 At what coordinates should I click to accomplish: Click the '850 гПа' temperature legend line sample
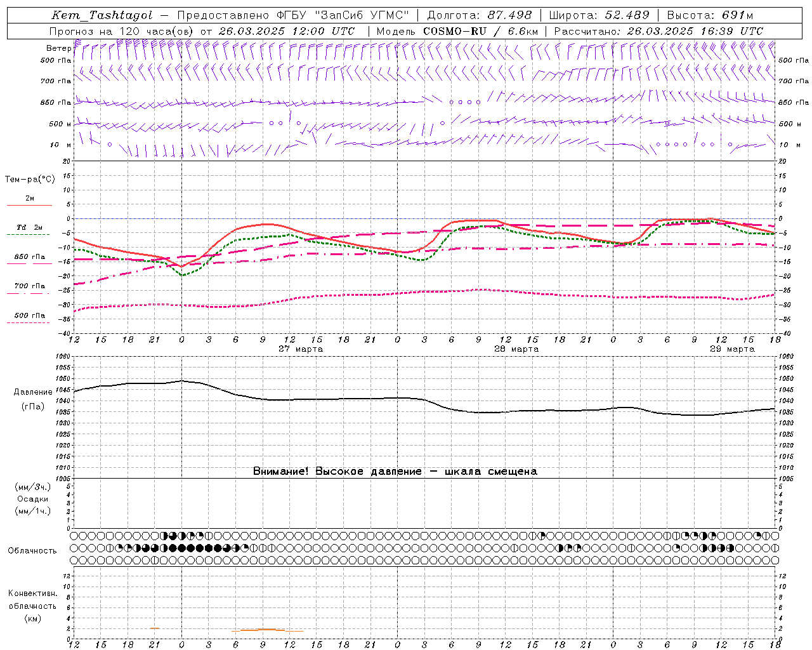coord(29,263)
